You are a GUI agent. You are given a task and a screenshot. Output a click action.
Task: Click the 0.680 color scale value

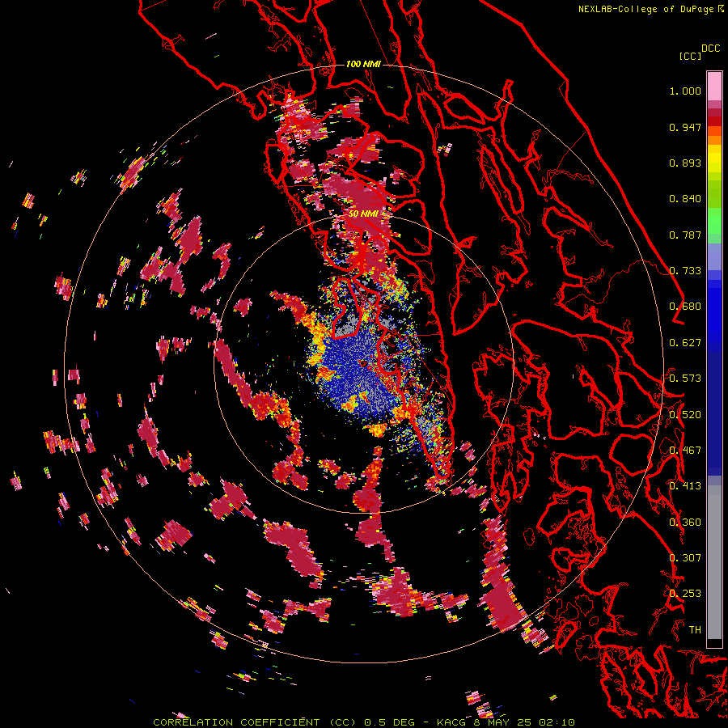coord(685,307)
